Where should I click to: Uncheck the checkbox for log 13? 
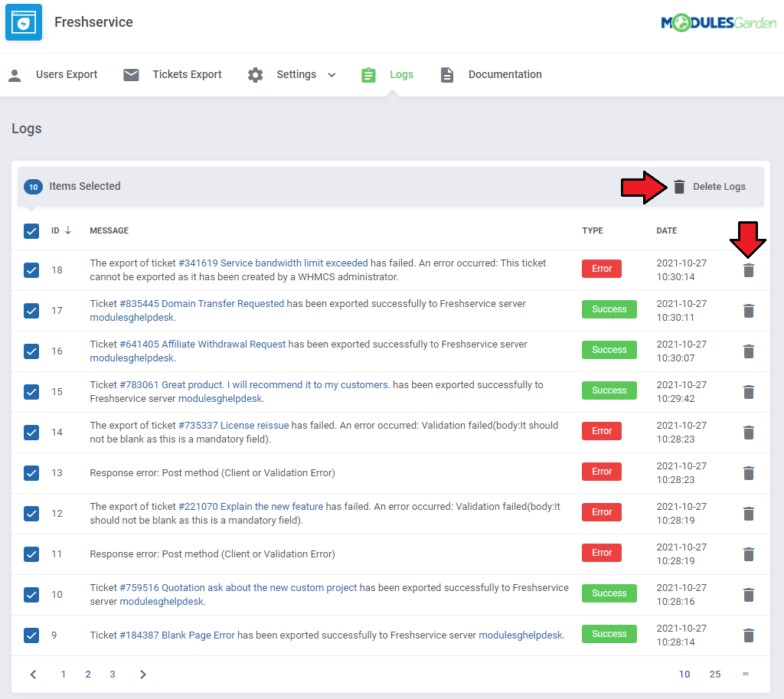(31, 472)
